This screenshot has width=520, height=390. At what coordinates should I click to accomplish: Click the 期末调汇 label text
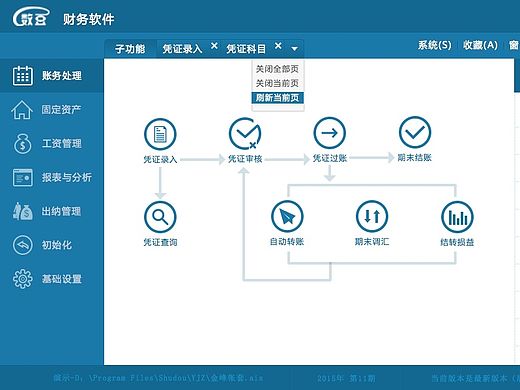[372, 241]
